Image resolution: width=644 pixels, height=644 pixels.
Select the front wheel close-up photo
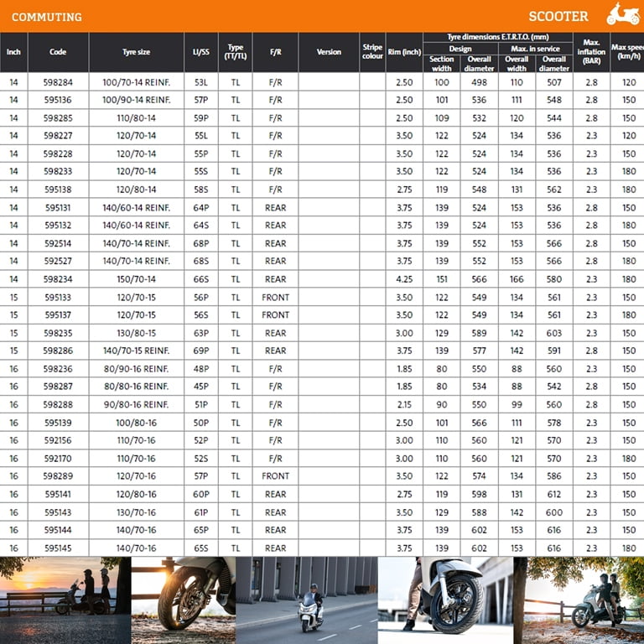click(444, 600)
